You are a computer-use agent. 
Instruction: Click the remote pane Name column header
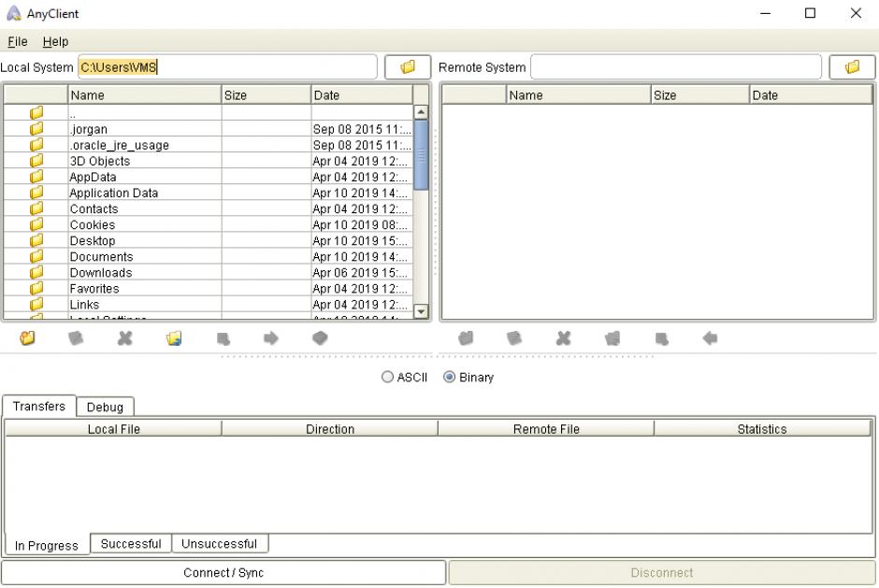579,95
